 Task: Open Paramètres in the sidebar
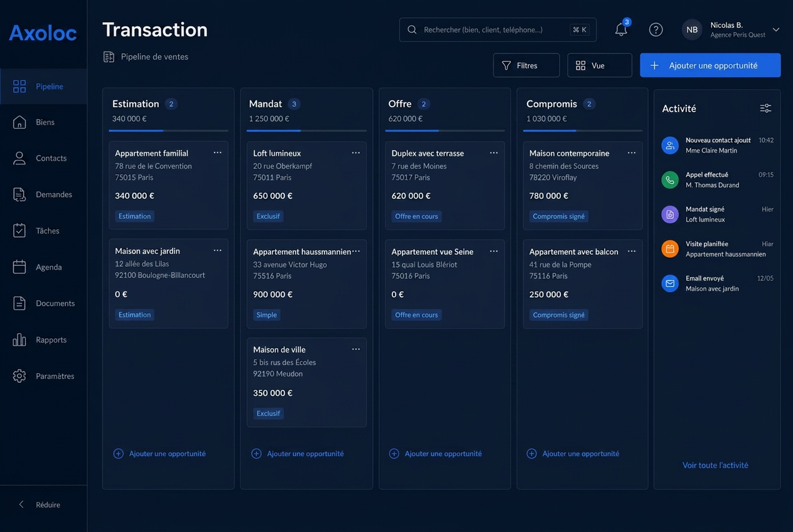coord(43,376)
